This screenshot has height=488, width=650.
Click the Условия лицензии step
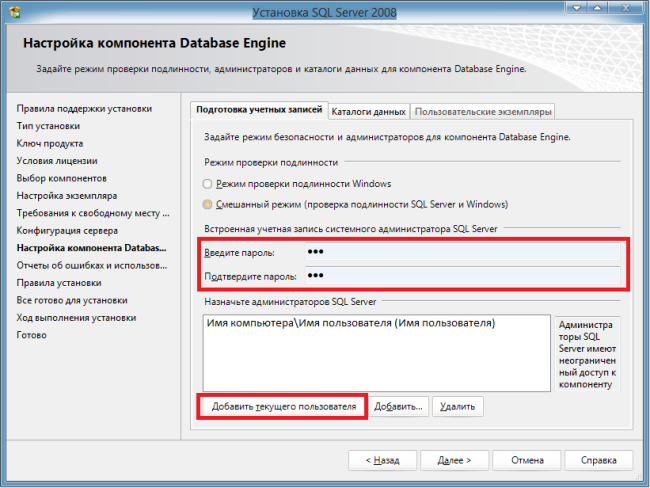point(57,161)
